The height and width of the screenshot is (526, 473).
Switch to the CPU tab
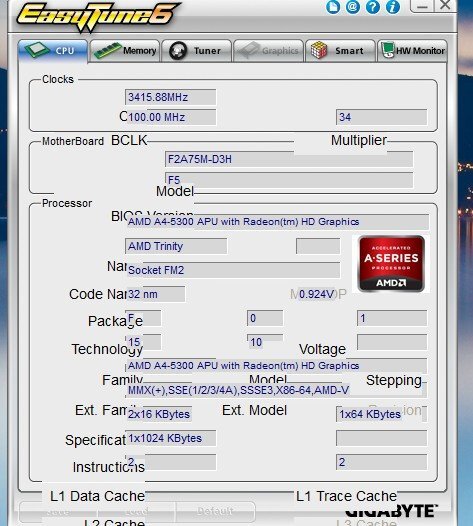point(53,51)
